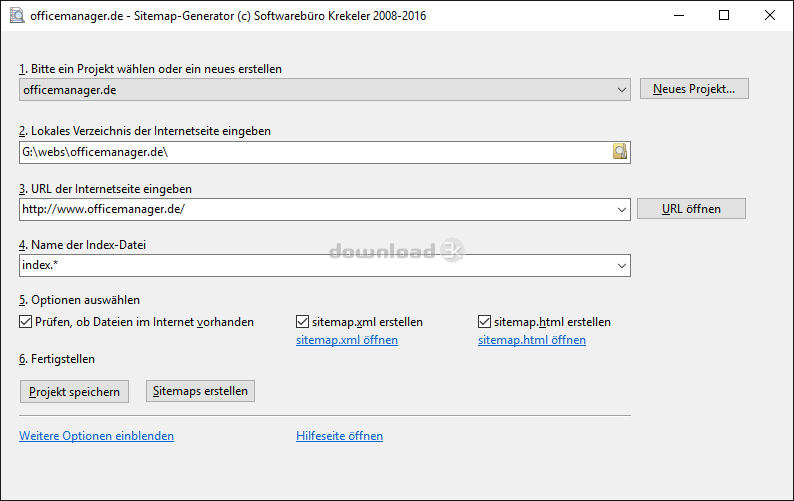Click the '1. Bitte ein Projekt wählen' label
The width and height of the screenshot is (794, 501).
click(x=150, y=69)
